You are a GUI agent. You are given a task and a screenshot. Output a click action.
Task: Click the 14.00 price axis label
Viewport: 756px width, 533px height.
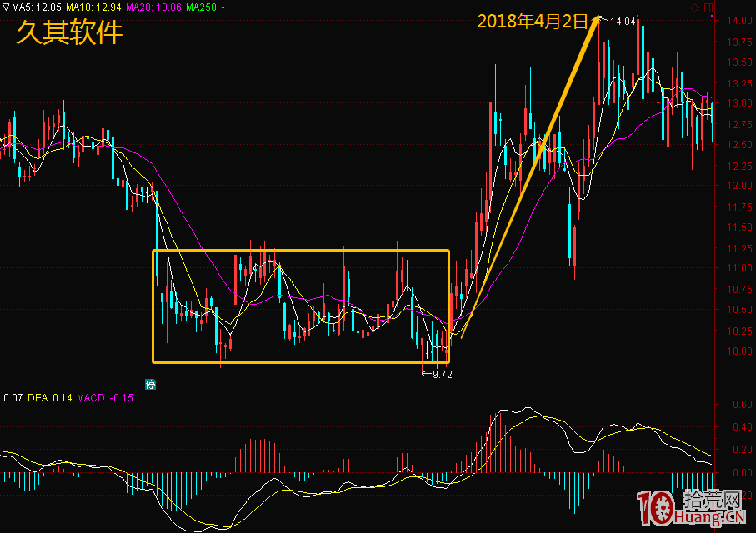click(739, 20)
